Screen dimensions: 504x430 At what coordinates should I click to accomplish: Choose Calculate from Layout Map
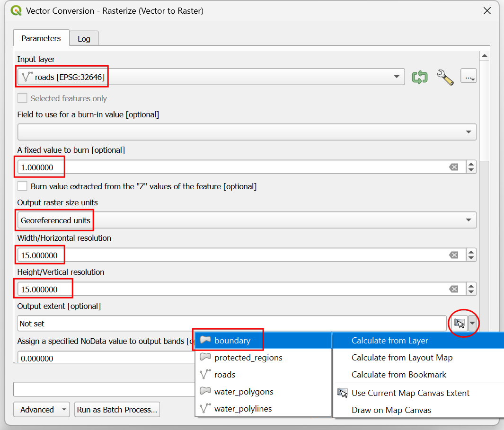pyautogui.click(x=402, y=358)
